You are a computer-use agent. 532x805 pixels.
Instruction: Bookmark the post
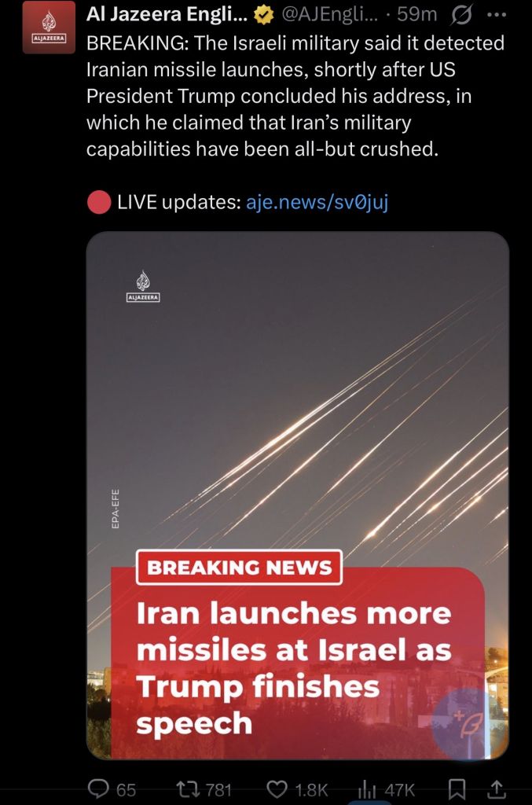click(x=457, y=788)
